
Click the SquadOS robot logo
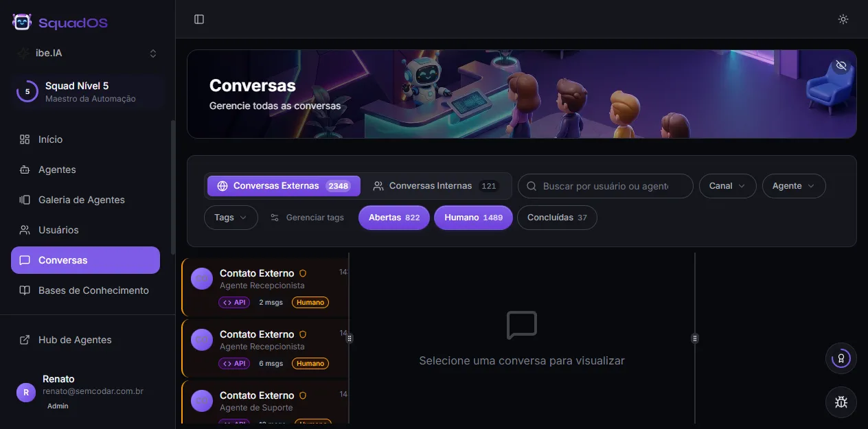click(x=22, y=22)
